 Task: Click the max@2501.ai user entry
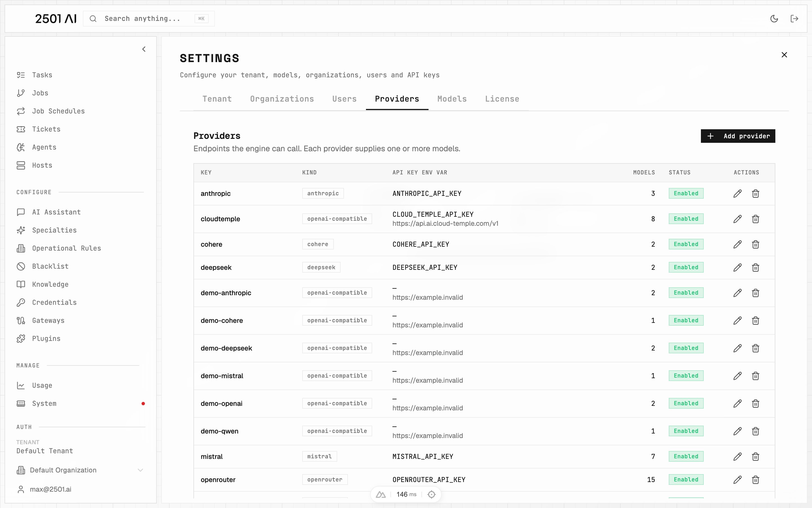pyautogui.click(x=50, y=489)
